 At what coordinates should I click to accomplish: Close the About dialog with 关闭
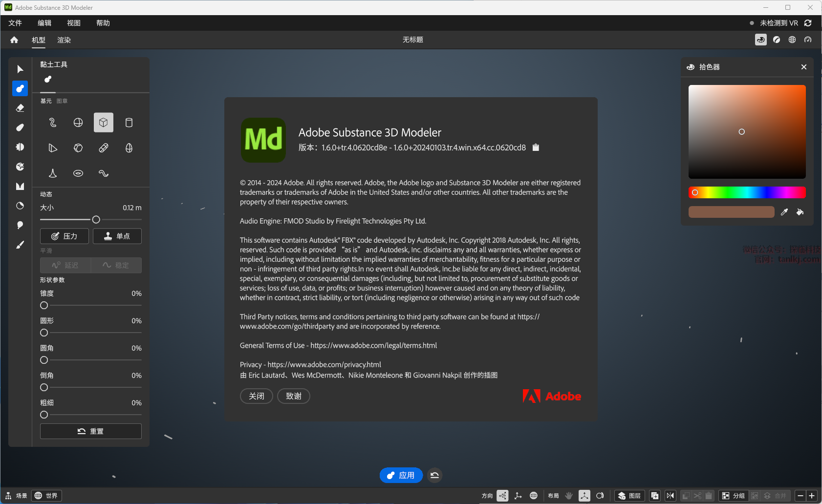pos(257,396)
